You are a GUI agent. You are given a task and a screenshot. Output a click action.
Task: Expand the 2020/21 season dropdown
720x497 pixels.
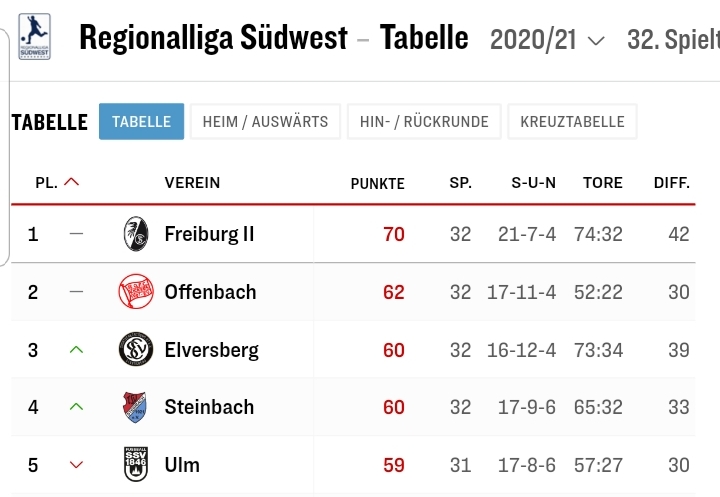[547, 40]
